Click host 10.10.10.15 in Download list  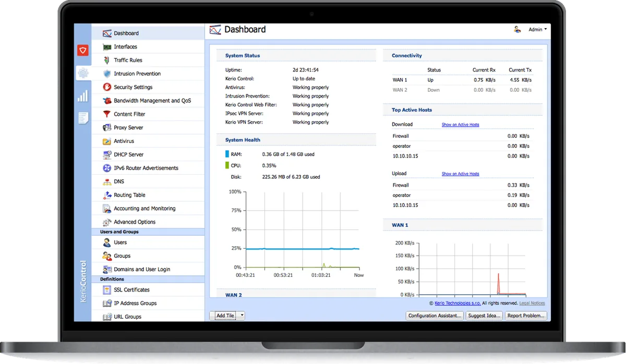pyautogui.click(x=406, y=156)
